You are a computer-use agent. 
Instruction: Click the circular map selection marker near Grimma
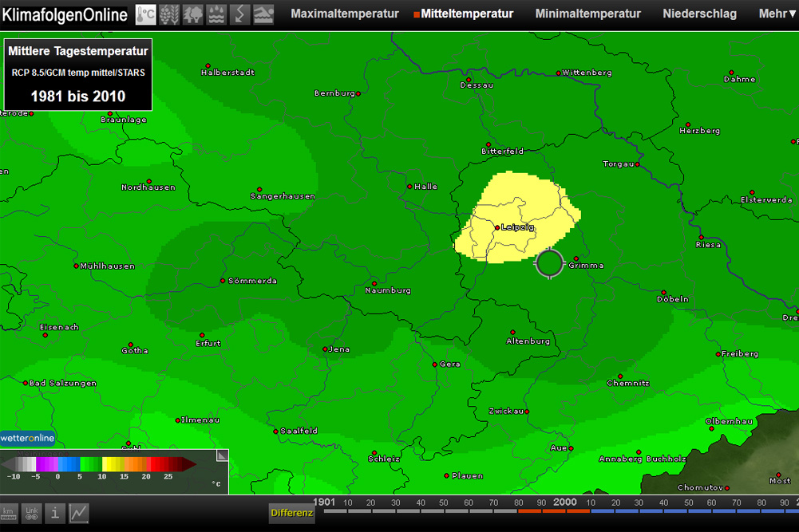[x=549, y=263]
